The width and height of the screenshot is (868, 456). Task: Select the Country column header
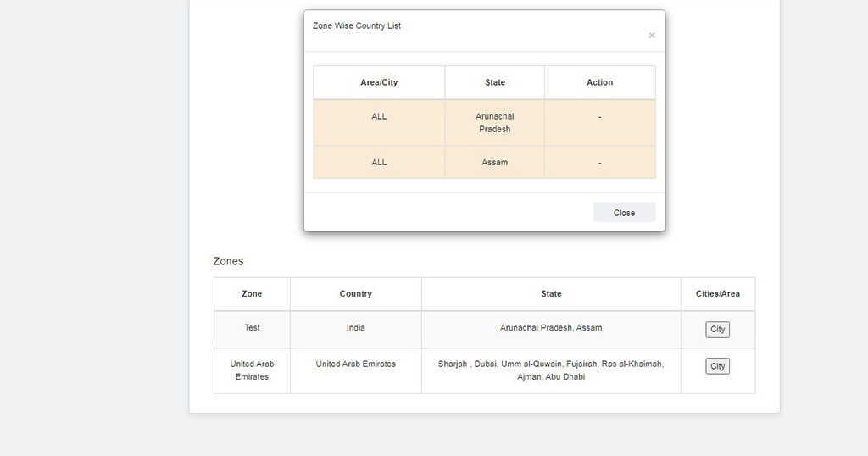[x=355, y=294]
